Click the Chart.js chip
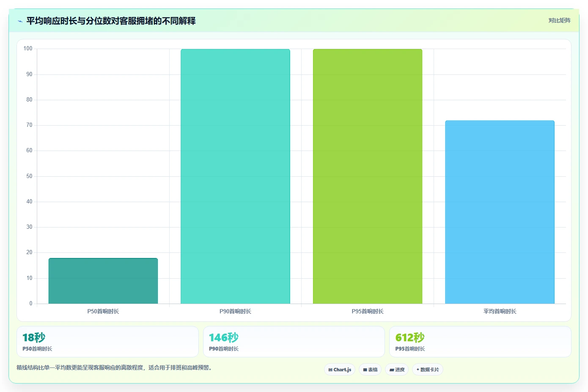Screen dimensions: 588x392 tap(340, 370)
